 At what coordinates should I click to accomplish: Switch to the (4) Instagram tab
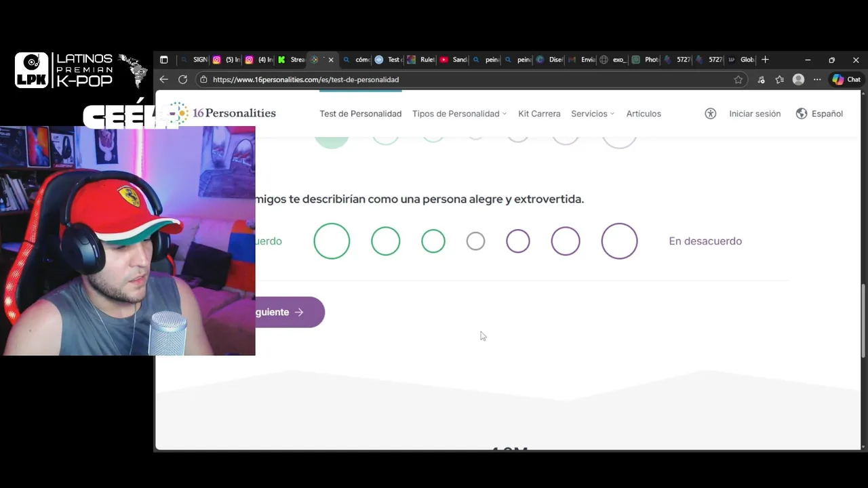point(258,60)
